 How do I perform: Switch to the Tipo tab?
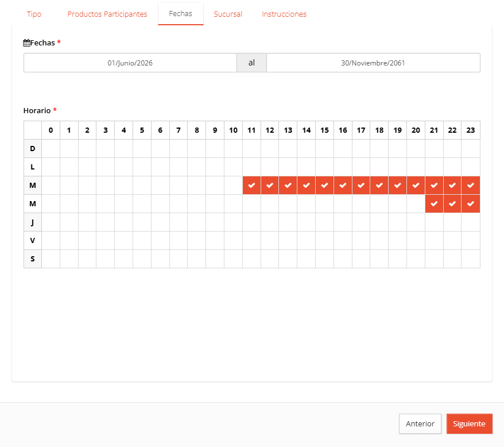coord(34,14)
